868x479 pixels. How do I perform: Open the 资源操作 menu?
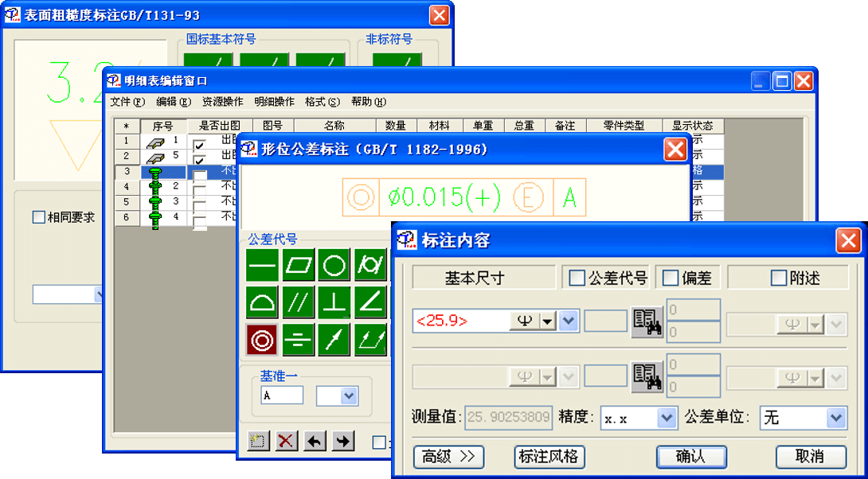coord(222,102)
